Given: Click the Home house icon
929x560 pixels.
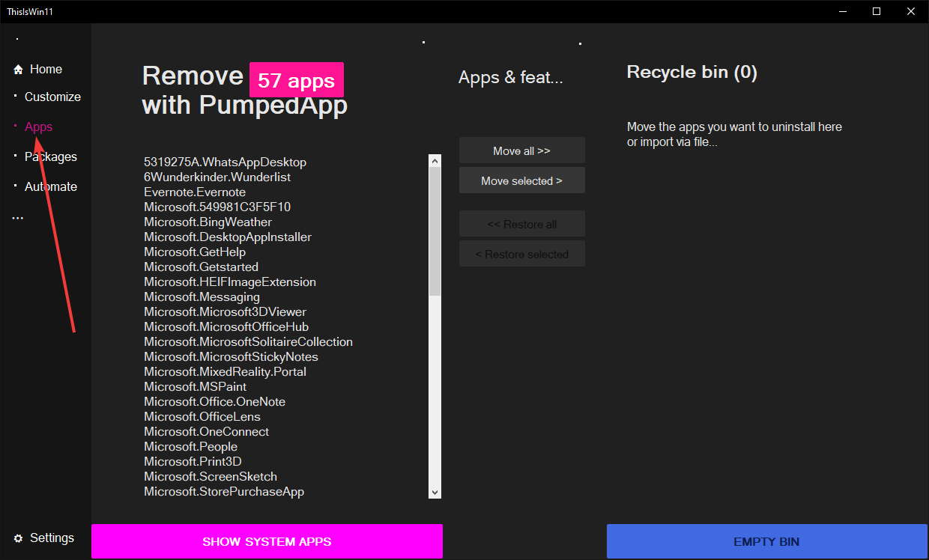Looking at the screenshot, I should (x=18, y=70).
